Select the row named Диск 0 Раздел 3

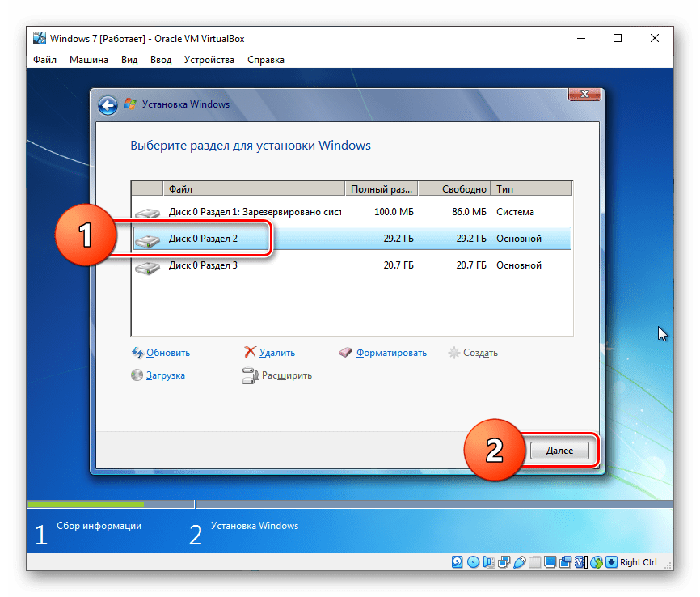click(352, 265)
